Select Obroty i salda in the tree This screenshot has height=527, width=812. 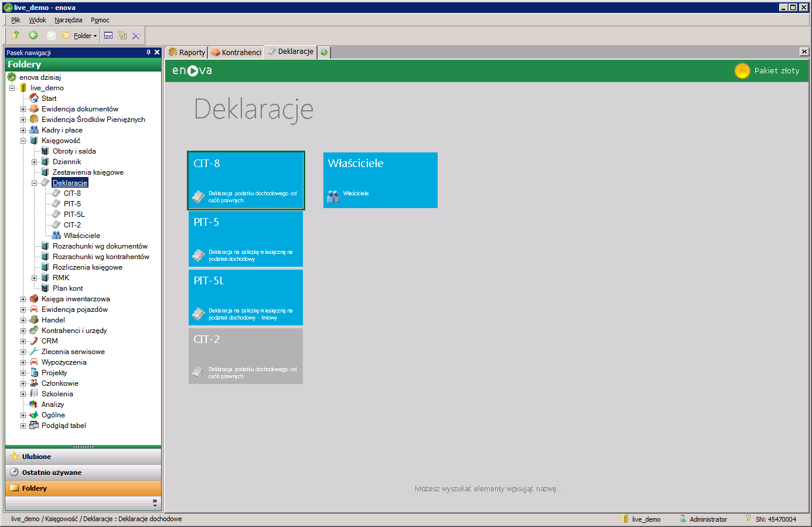(74, 151)
